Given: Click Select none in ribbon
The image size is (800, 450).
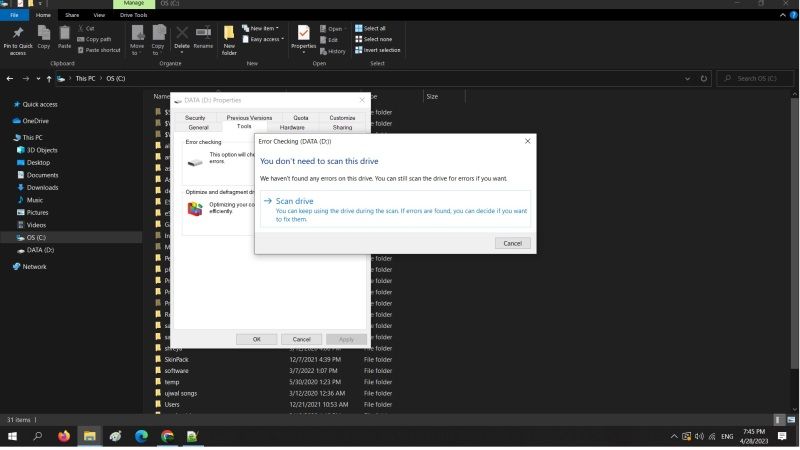Looking at the screenshot, I should coord(373,39).
